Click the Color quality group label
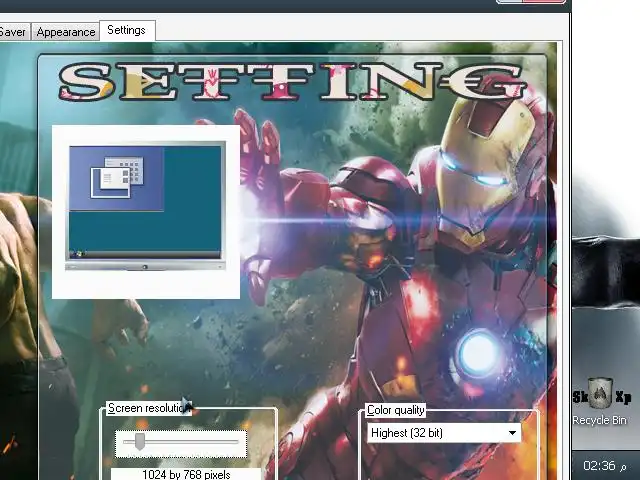 pyautogui.click(x=396, y=410)
